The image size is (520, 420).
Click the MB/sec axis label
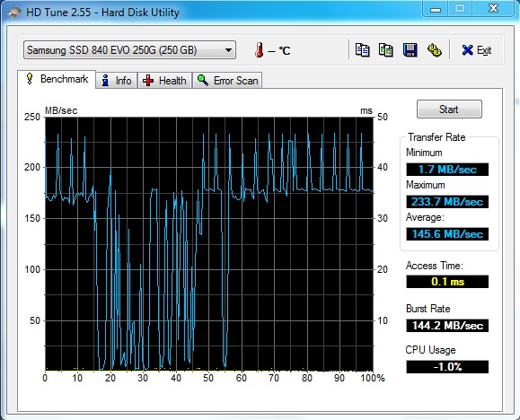tap(61, 110)
